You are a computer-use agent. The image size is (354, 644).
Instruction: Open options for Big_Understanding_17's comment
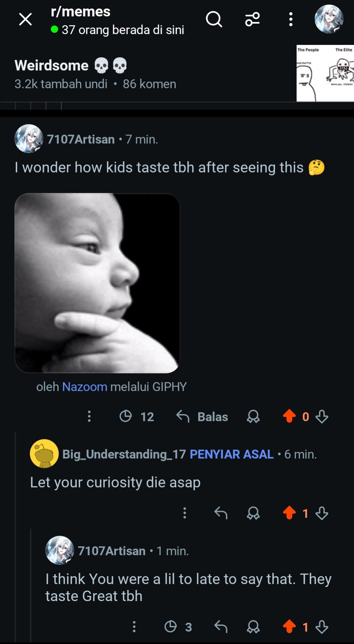click(x=185, y=513)
